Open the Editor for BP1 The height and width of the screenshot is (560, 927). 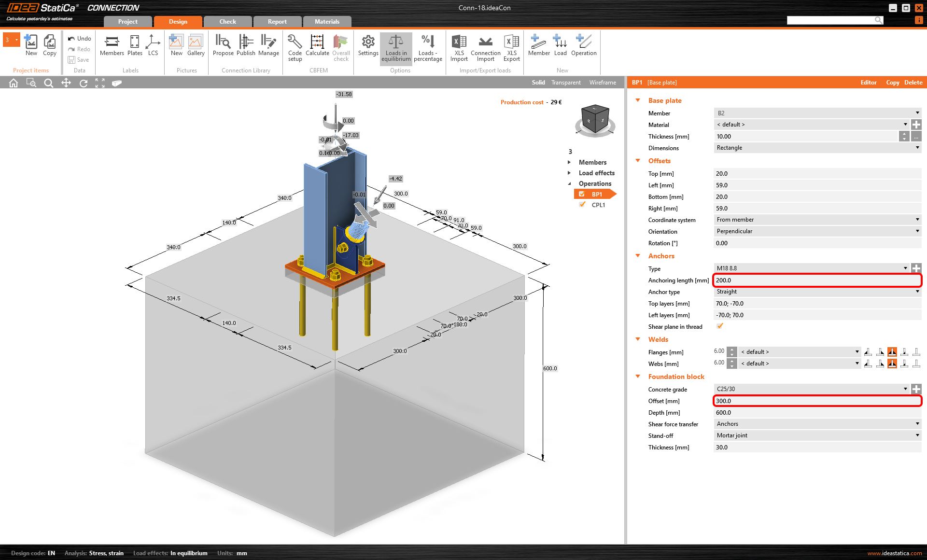click(869, 82)
